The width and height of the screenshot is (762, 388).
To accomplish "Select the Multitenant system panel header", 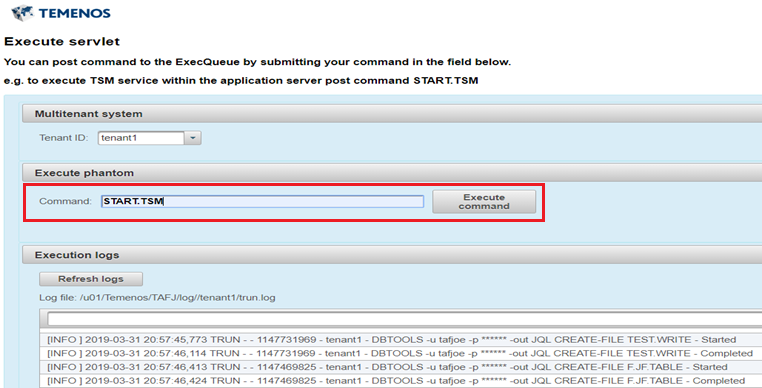I will 392,114.
